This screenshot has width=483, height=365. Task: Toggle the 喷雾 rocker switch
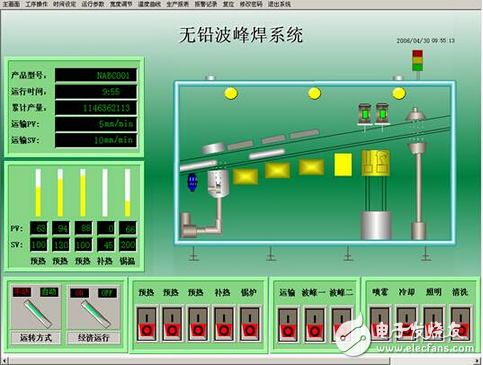(380, 324)
